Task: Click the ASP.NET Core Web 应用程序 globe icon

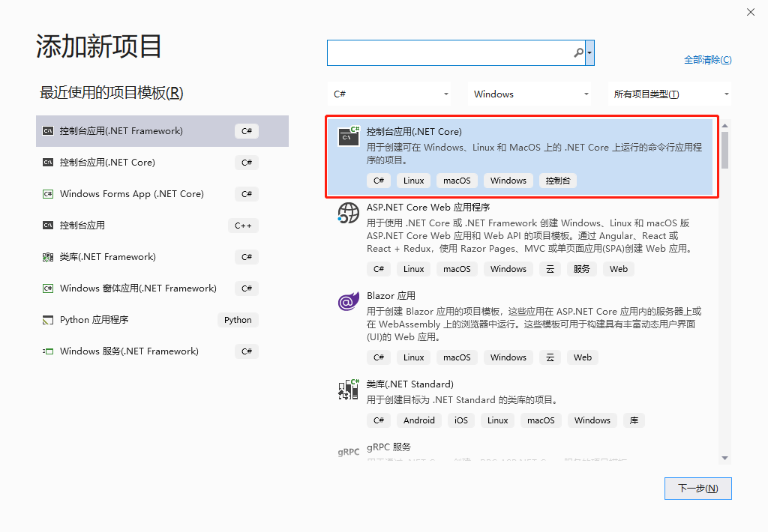Action: point(348,213)
